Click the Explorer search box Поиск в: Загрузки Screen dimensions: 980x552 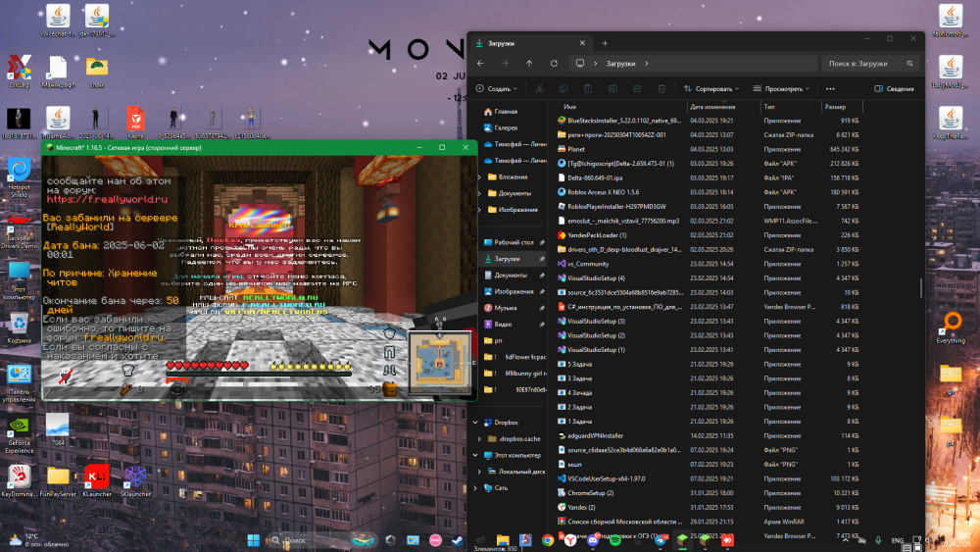coord(870,63)
